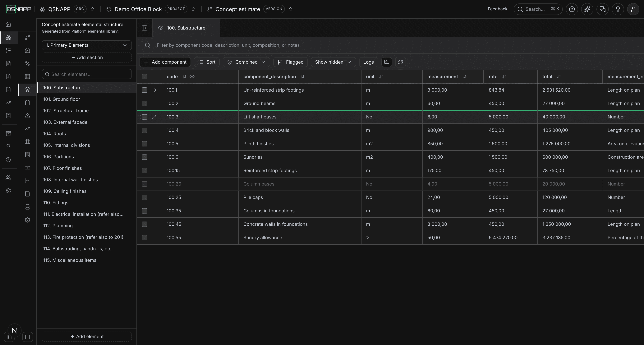This screenshot has width=644, height=345.
Task: Focus the Search elements input
Action: click(x=87, y=74)
